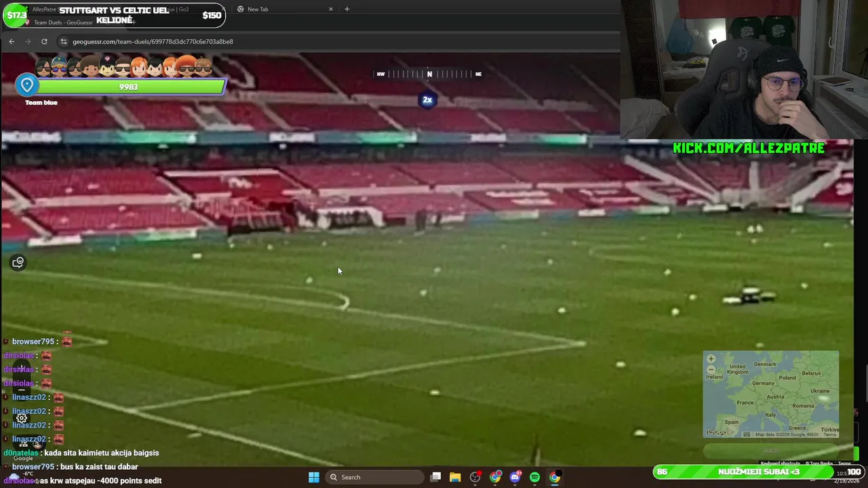The image size is (868, 488).
Task: Go back in the browser
Action: [x=12, y=41]
